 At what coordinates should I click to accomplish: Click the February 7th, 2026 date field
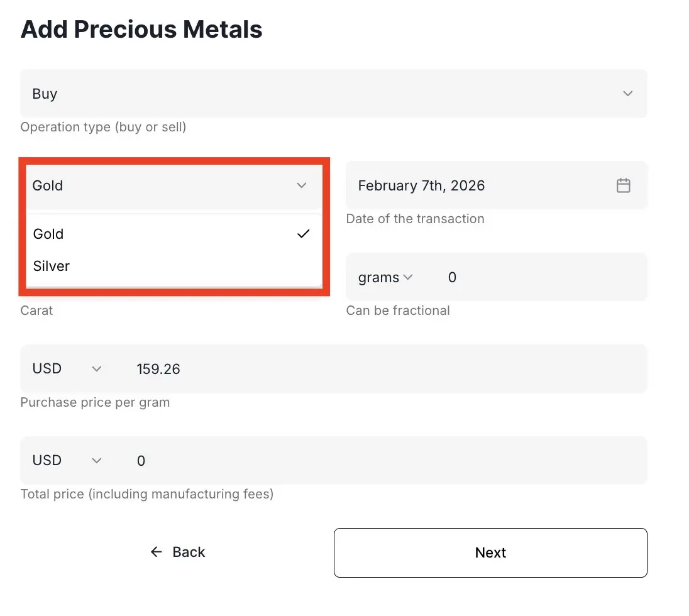pyautogui.click(x=478, y=185)
